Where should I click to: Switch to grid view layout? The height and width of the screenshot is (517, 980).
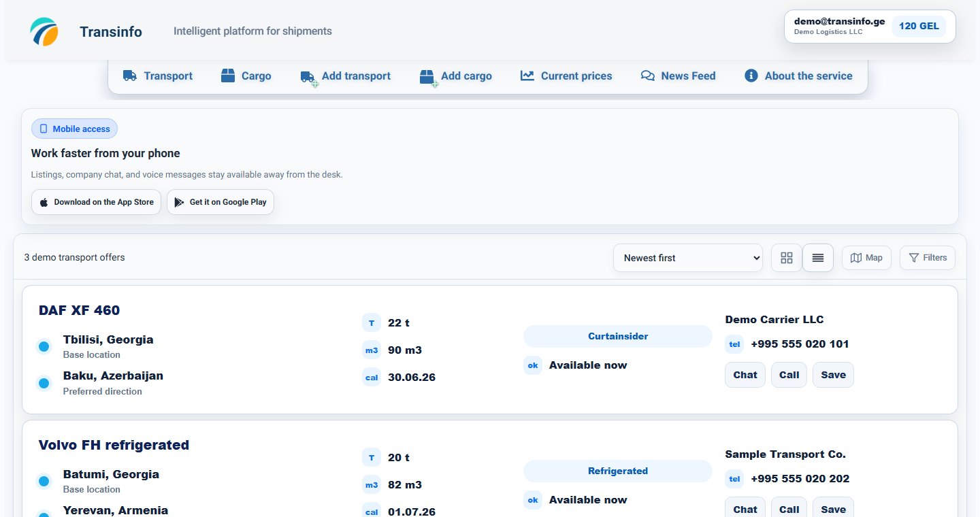coord(787,258)
